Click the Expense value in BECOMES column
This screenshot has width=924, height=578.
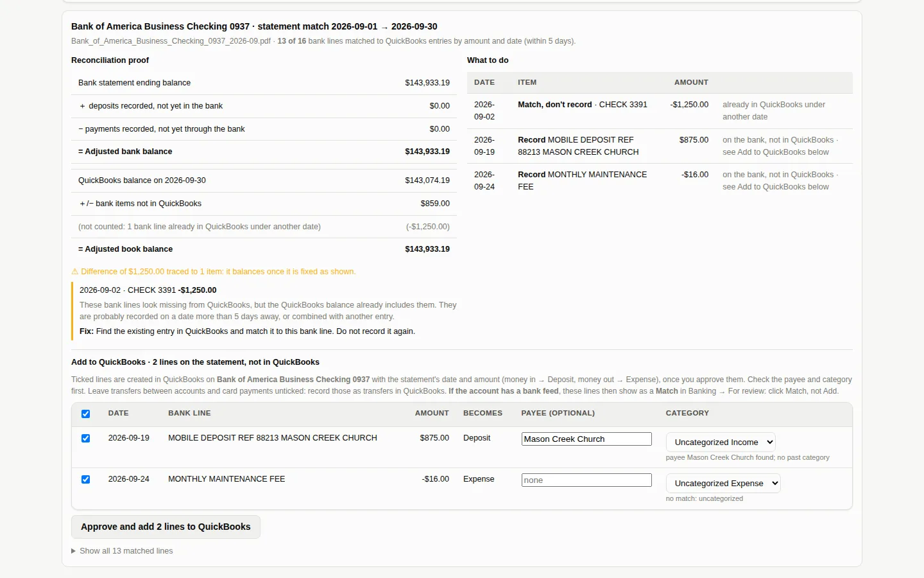point(479,479)
